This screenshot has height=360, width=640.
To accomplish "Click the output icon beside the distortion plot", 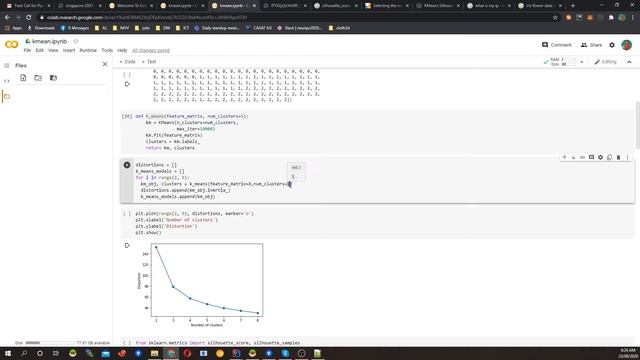I will 127,245.
